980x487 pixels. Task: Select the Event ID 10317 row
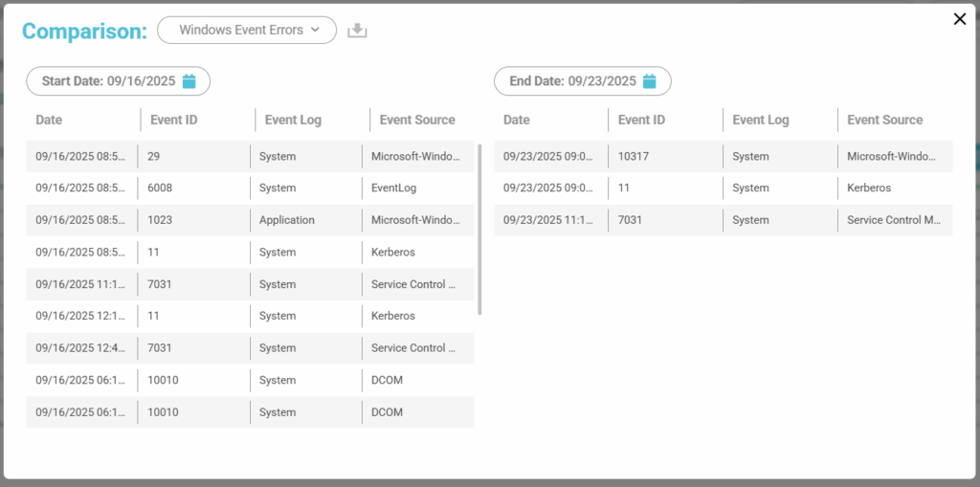pos(723,156)
